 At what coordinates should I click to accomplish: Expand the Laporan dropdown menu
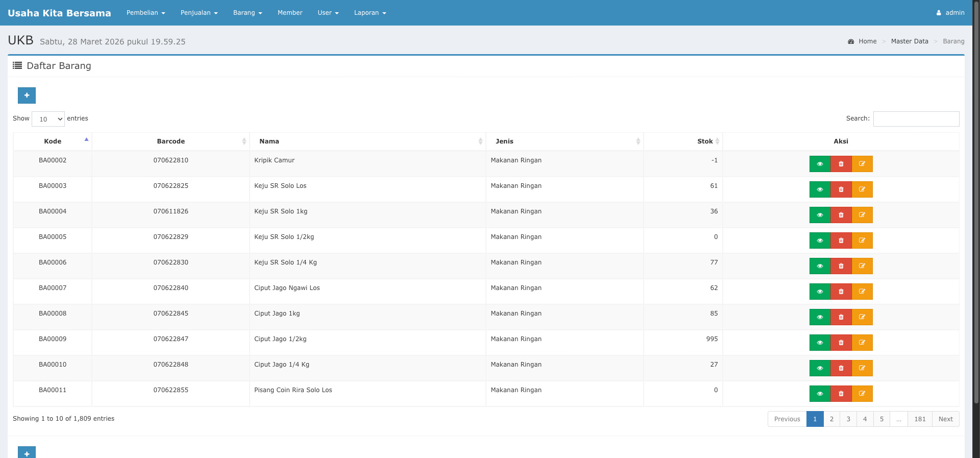click(370, 13)
